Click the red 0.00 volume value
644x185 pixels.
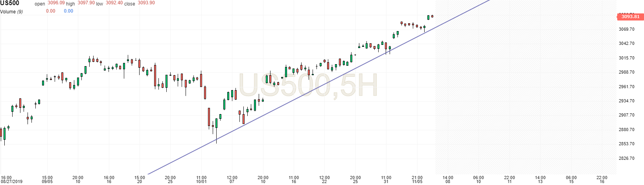coord(51,11)
